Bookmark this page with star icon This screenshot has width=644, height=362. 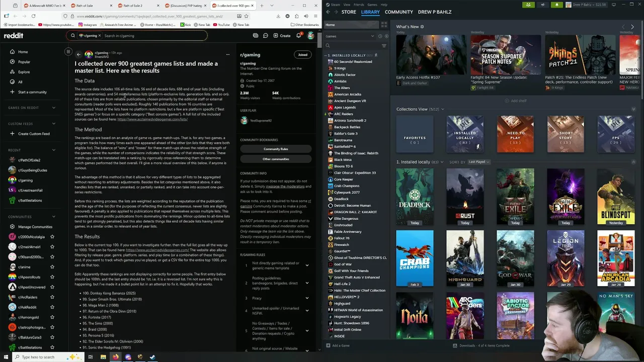point(246,16)
